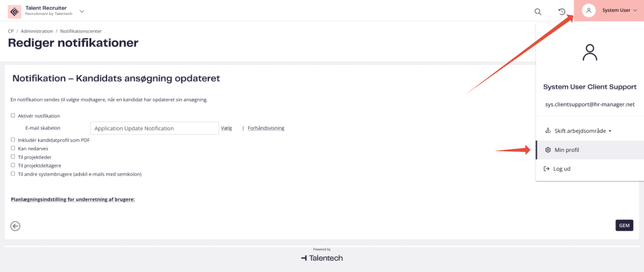
Task: Click the Powered by footer text
Action: (x=322, y=249)
